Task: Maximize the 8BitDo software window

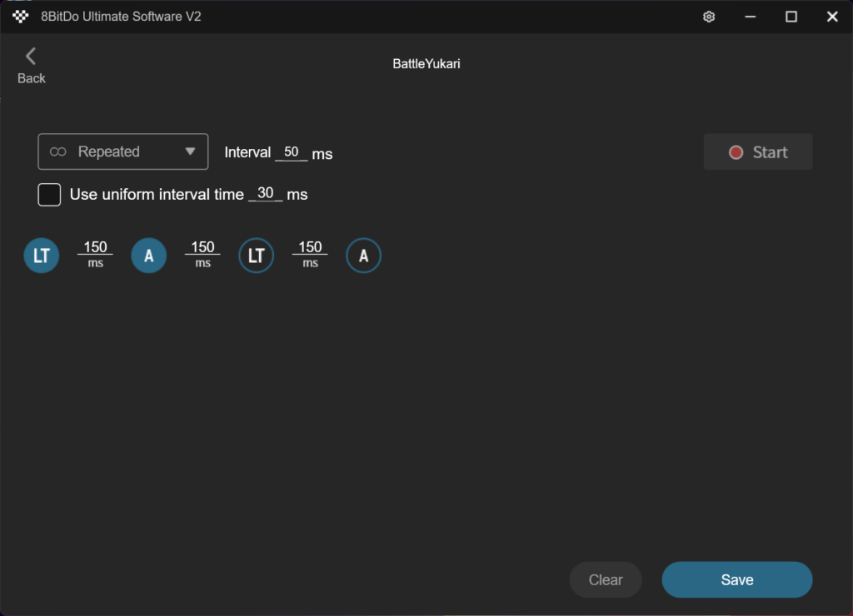Action: [x=791, y=17]
